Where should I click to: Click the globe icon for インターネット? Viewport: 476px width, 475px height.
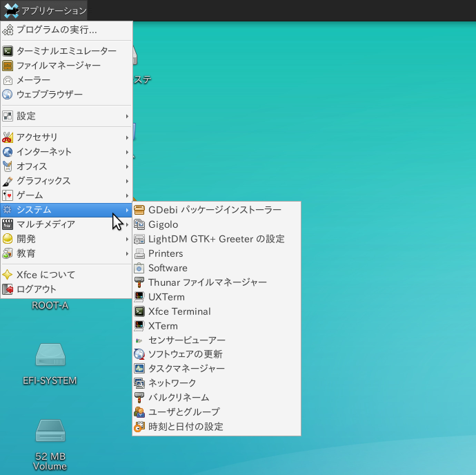click(x=8, y=152)
